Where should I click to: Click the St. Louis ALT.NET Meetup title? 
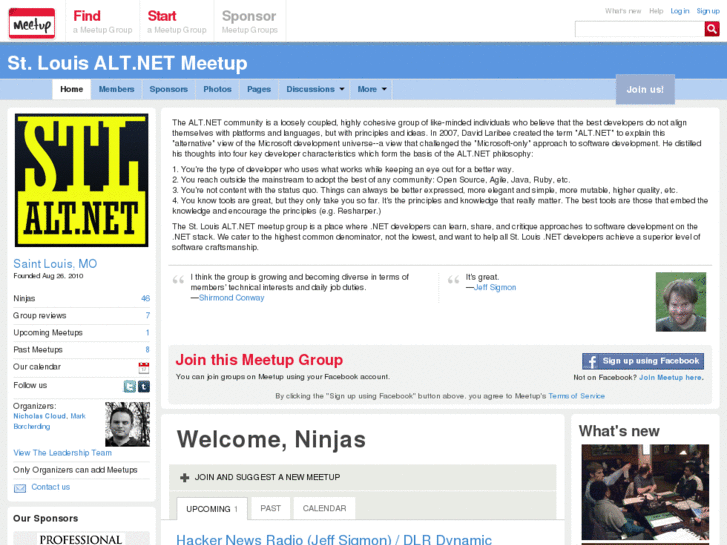tap(128, 63)
